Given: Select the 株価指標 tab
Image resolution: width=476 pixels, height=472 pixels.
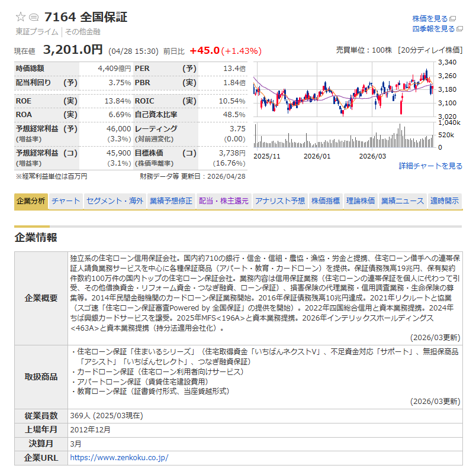Looking at the screenshot, I should (x=326, y=201).
